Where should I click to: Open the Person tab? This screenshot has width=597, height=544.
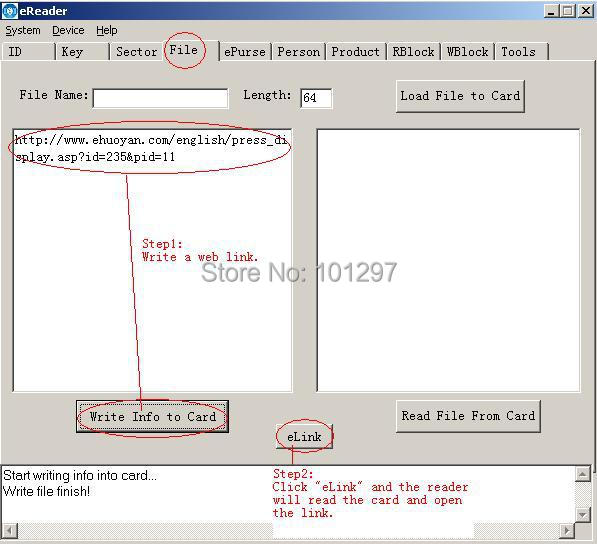click(298, 52)
